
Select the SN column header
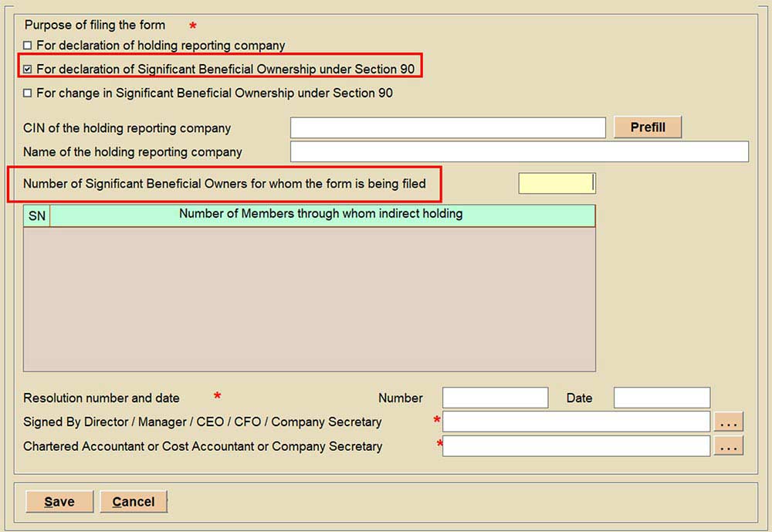point(36,216)
